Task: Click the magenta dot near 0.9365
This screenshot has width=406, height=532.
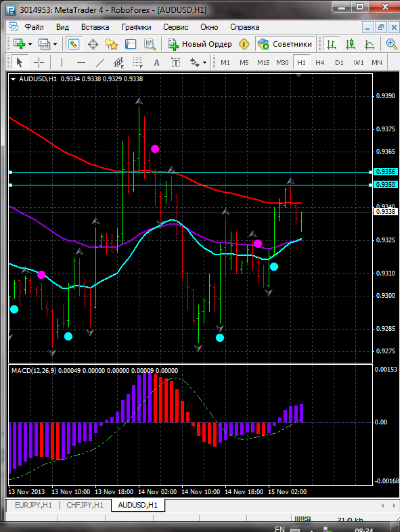Action: [x=155, y=149]
